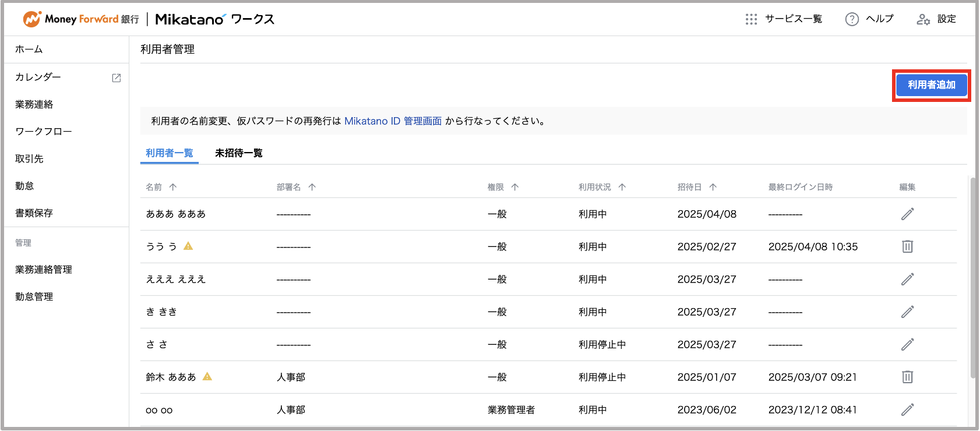Follow the Mikatano ID 管理画面 link

pos(393,121)
